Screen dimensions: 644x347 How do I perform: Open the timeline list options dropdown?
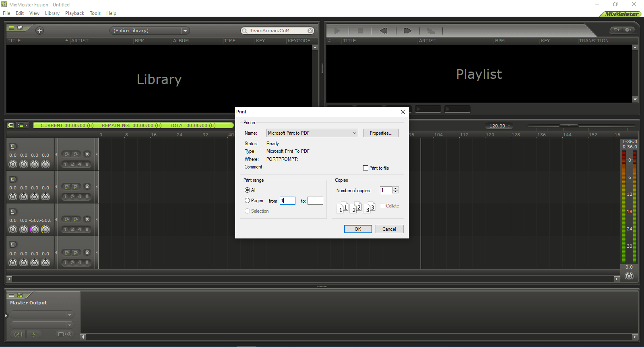(22, 125)
